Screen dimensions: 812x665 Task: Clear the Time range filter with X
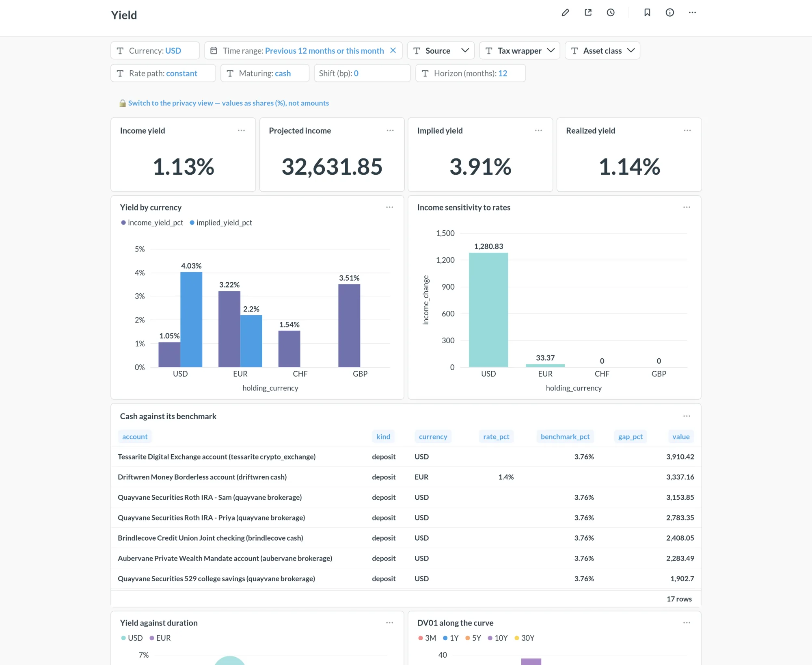pyautogui.click(x=393, y=50)
